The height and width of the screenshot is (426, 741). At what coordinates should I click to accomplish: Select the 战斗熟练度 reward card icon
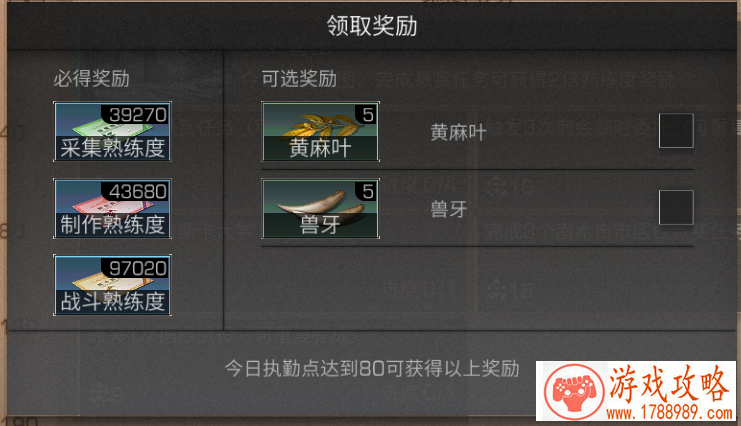pyautogui.click(x=112, y=285)
